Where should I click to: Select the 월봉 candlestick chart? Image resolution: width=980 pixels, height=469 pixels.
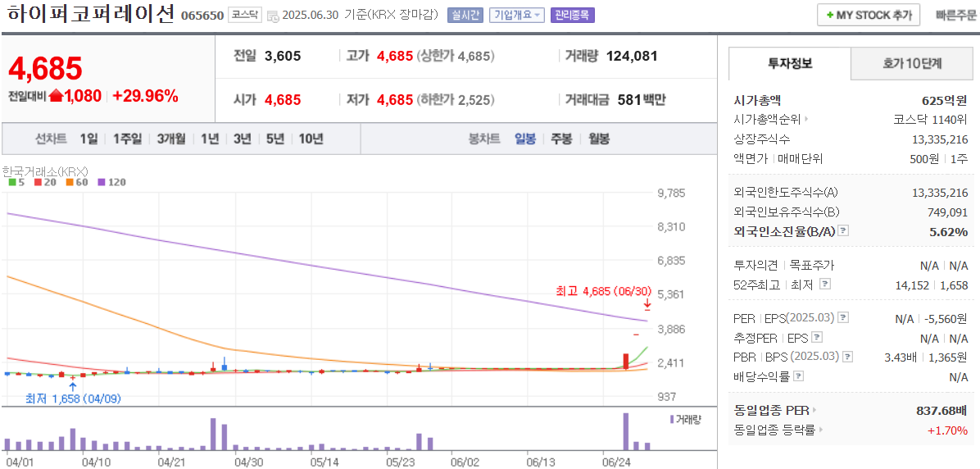click(x=599, y=139)
